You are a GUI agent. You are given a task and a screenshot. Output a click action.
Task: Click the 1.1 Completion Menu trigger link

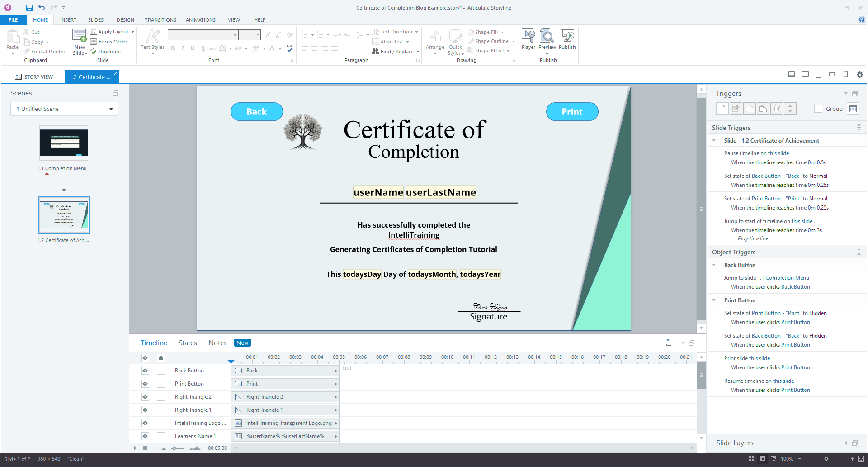783,278
